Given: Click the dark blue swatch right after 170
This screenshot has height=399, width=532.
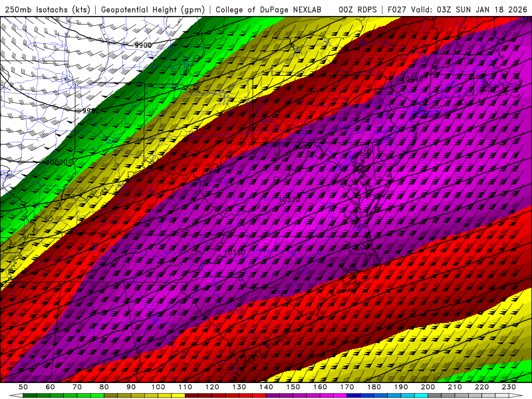Looking at the screenshot, I should (354, 396).
